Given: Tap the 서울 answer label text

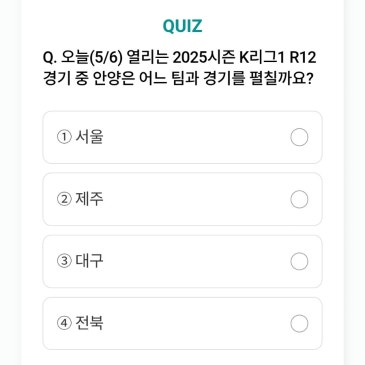Looking at the screenshot, I should pyautogui.click(x=89, y=137).
